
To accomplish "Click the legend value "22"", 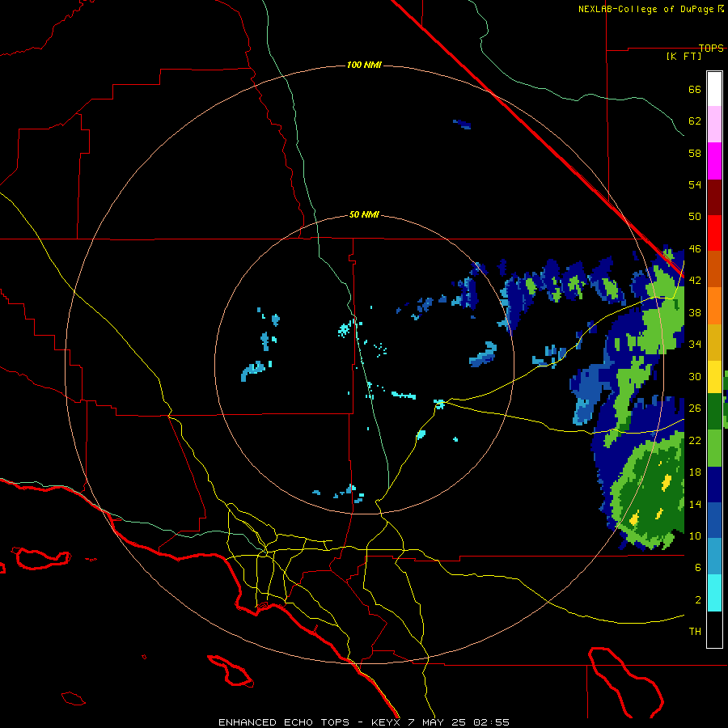I will (695, 440).
